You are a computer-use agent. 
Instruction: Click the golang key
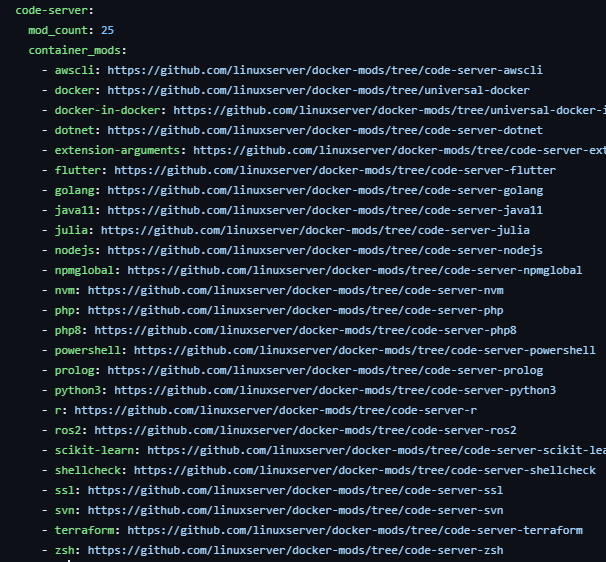75,191
